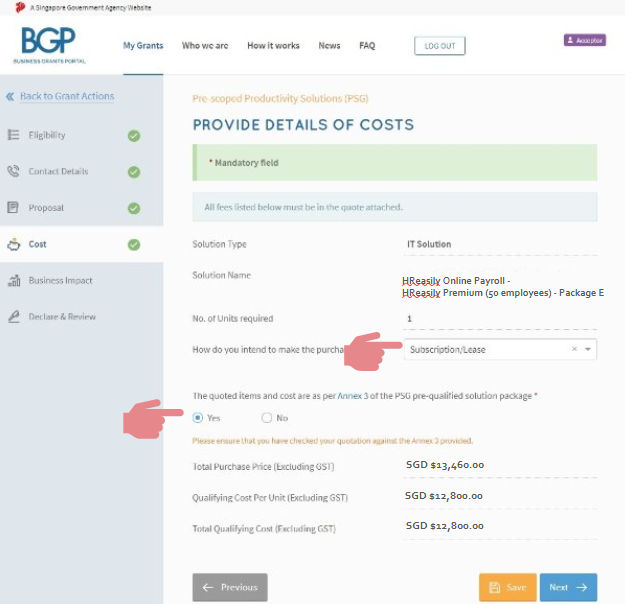Click the Contact Details phone icon

coord(13,171)
